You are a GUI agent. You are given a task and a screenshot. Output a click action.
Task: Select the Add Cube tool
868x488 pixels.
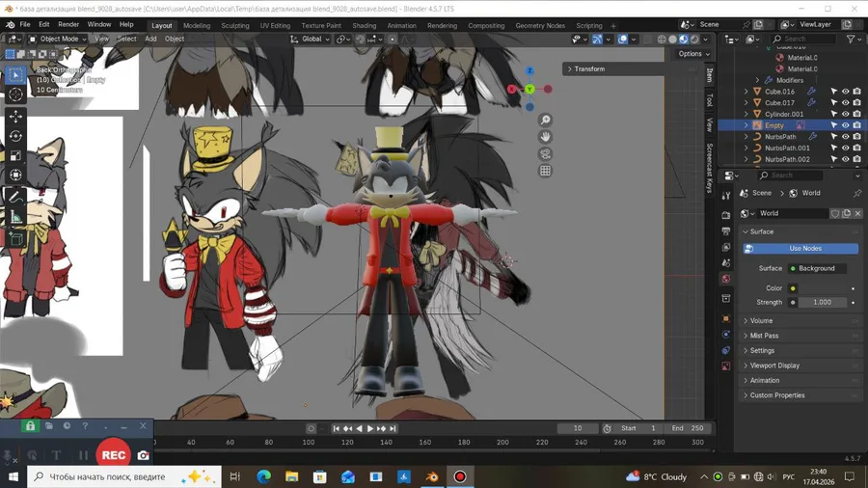pyautogui.click(x=15, y=238)
